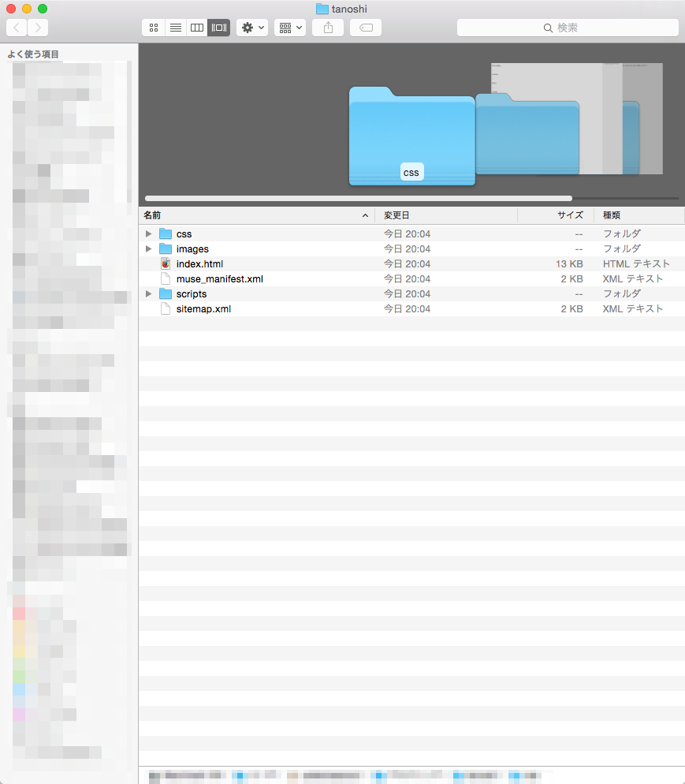Expand the css folder disclosure triangle
The image size is (685, 784).
pos(148,234)
